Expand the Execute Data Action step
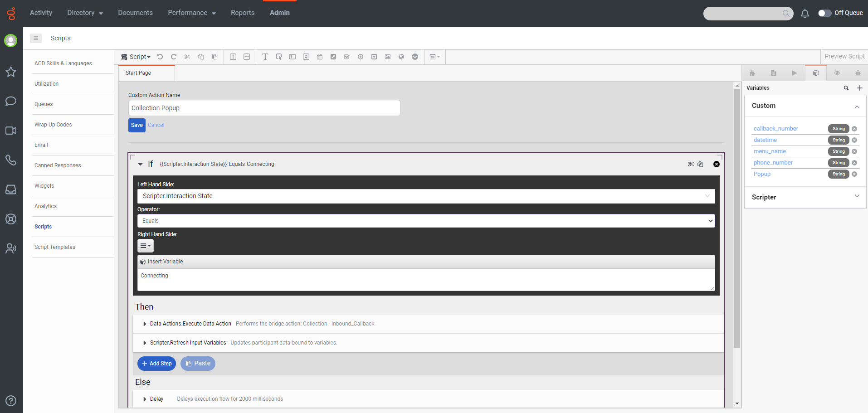The width and height of the screenshot is (868, 413). (145, 324)
